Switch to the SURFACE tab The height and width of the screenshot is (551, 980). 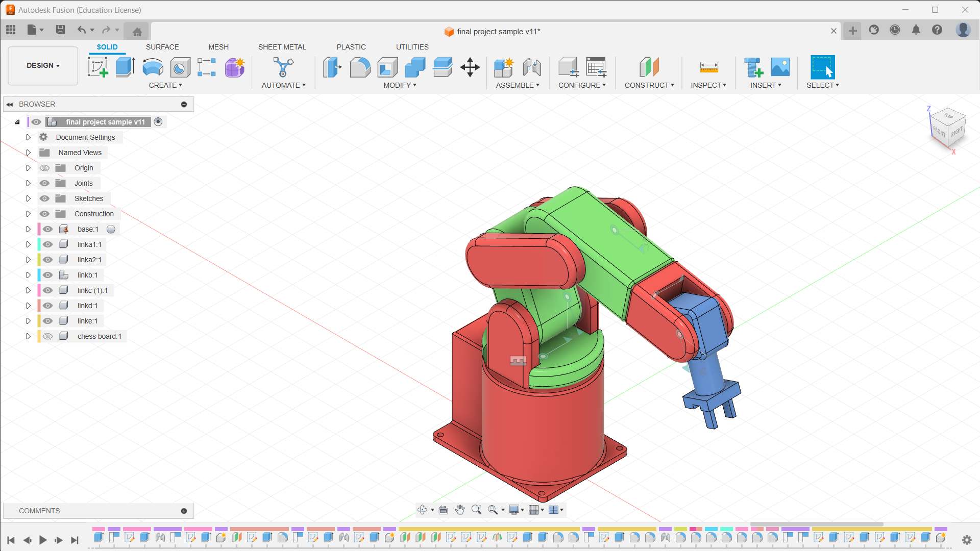click(x=162, y=47)
